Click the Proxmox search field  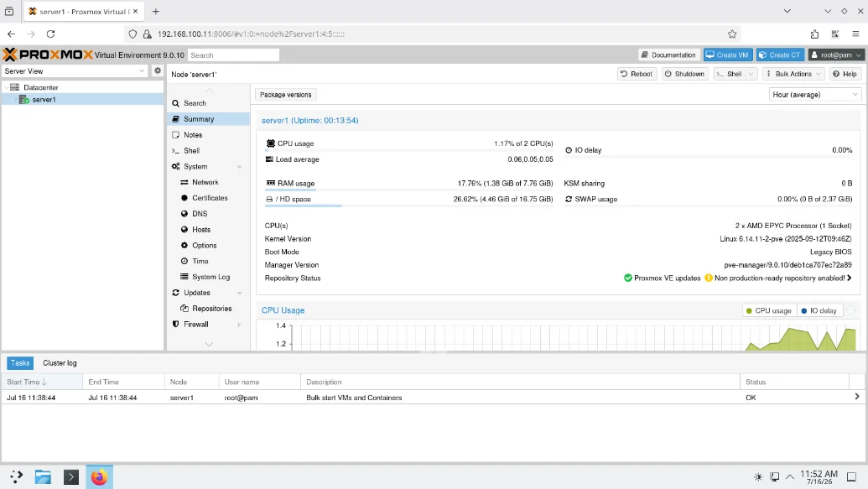point(234,55)
